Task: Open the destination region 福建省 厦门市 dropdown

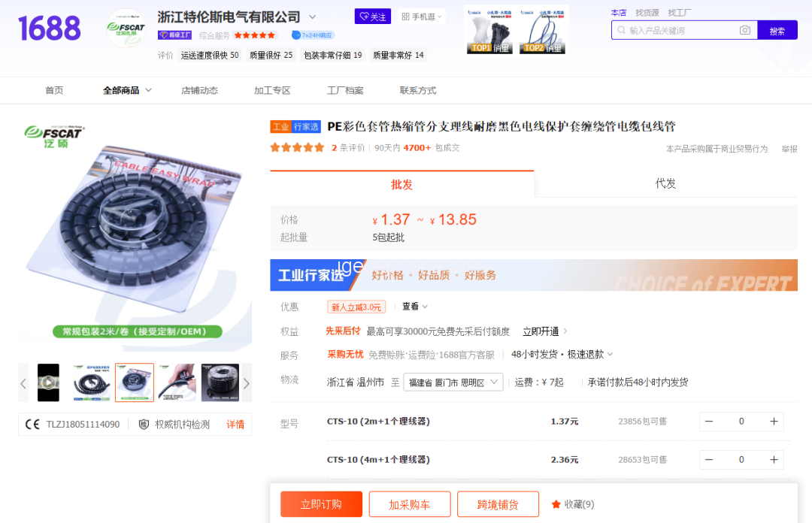Action: pos(453,382)
